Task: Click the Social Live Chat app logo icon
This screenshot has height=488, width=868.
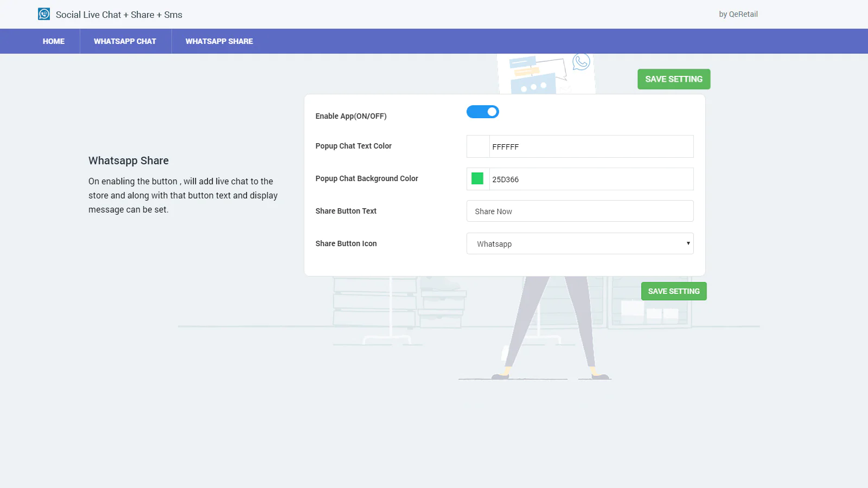Action: tap(44, 14)
